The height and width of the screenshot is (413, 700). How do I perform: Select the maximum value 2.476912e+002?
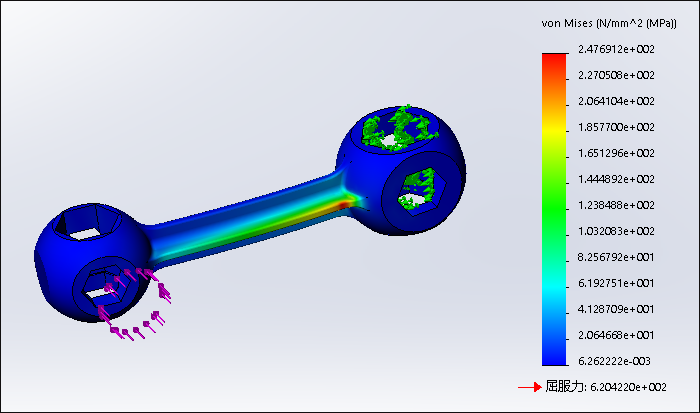pyautogui.click(x=616, y=49)
